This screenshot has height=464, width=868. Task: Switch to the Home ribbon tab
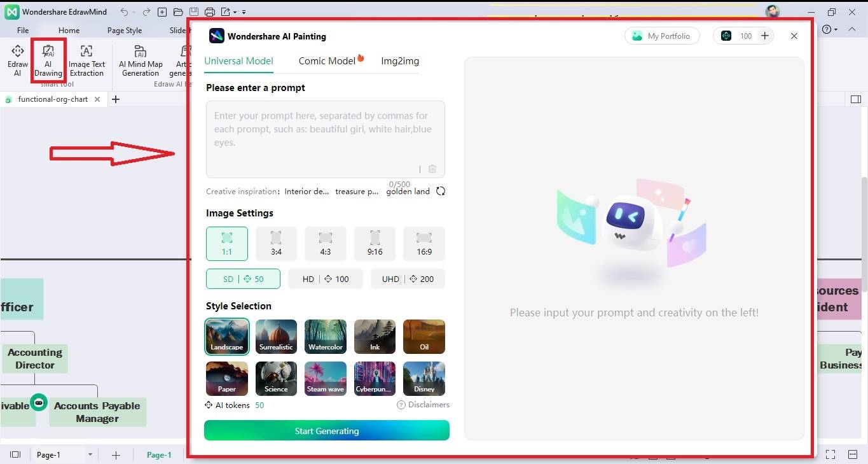coord(69,30)
